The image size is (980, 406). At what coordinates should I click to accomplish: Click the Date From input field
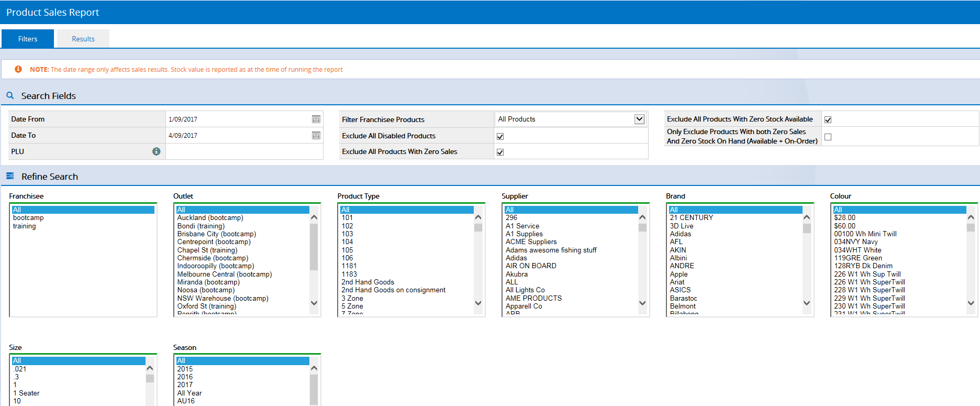tap(239, 119)
